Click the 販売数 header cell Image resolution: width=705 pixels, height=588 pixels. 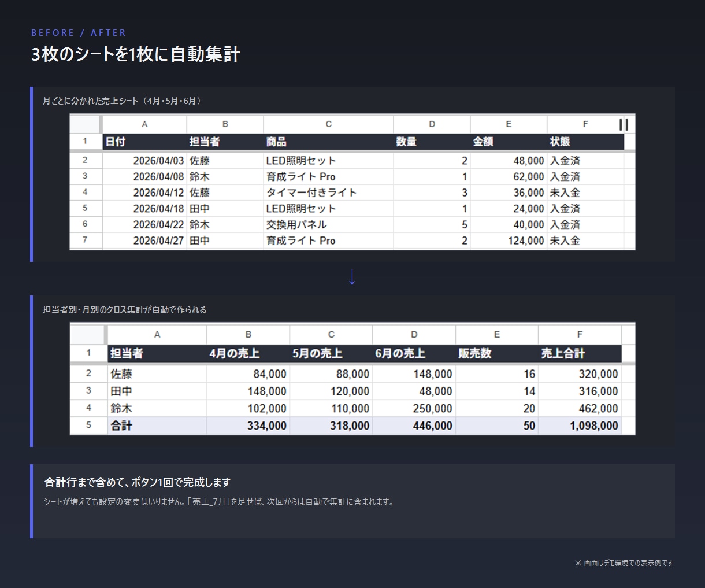(497, 353)
